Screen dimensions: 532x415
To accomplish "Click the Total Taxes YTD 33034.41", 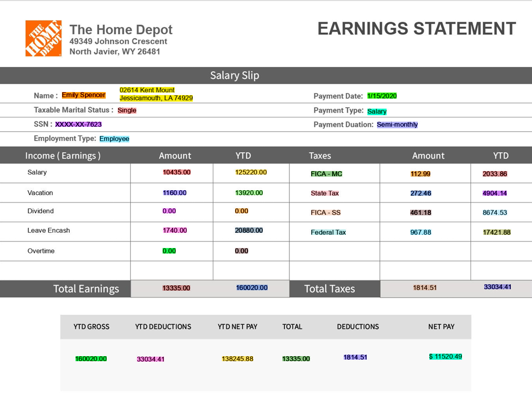I will (x=497, y=287).
